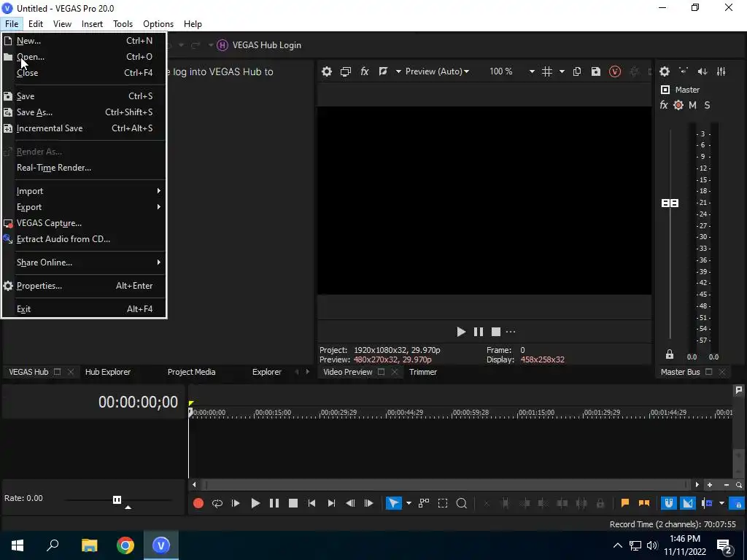Select the zoom magnifier edit tool
The width and height of the screenshot is (747, 560).
[462, 503]
